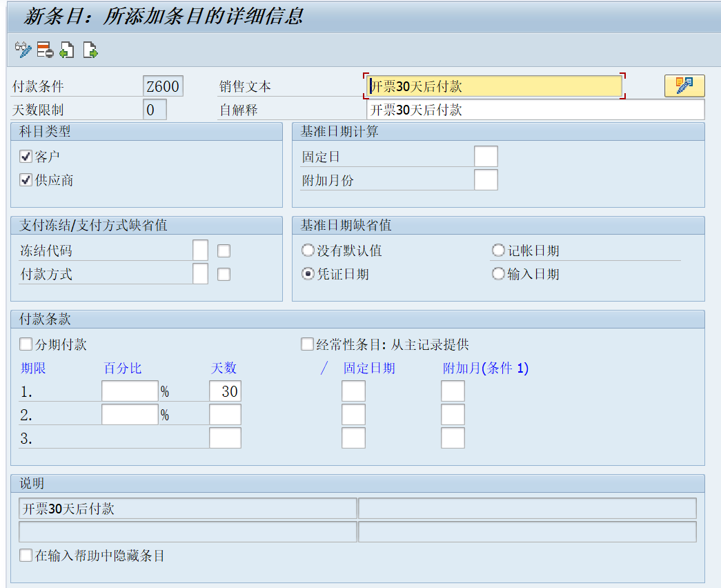Go to previous entry with left arrow icon

pyautogui.click(x=66, y=49)
